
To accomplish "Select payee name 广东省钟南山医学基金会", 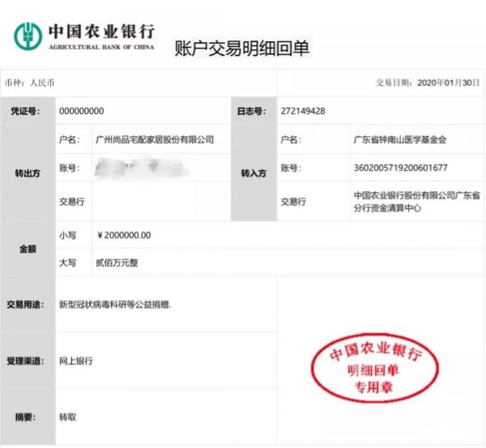I will [x=400, y=139].
